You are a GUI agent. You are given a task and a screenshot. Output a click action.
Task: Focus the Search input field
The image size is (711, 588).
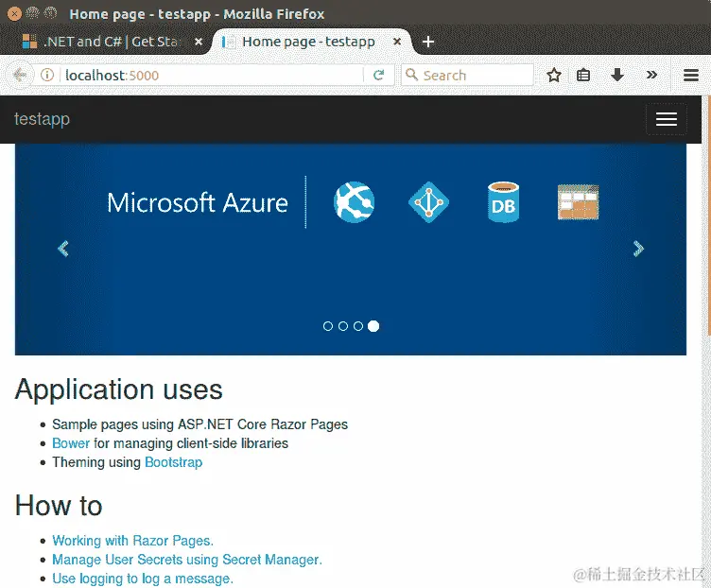coord(467,75)
